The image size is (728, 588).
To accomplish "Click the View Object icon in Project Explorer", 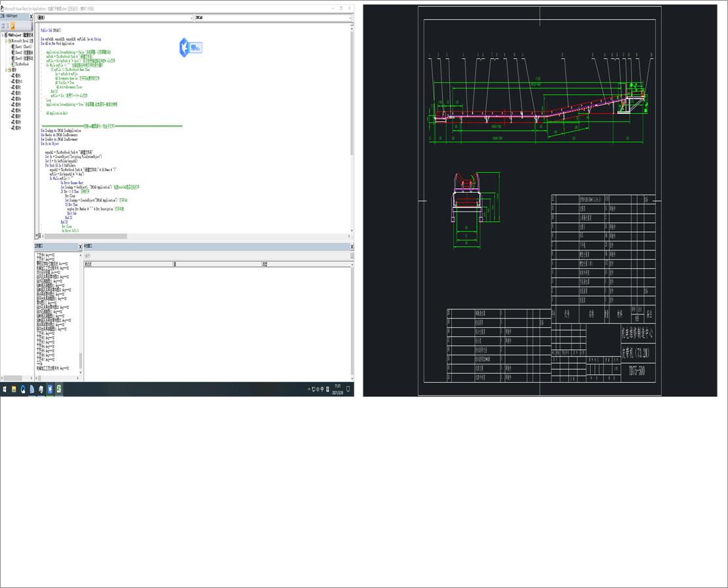I will coord(7,26).
